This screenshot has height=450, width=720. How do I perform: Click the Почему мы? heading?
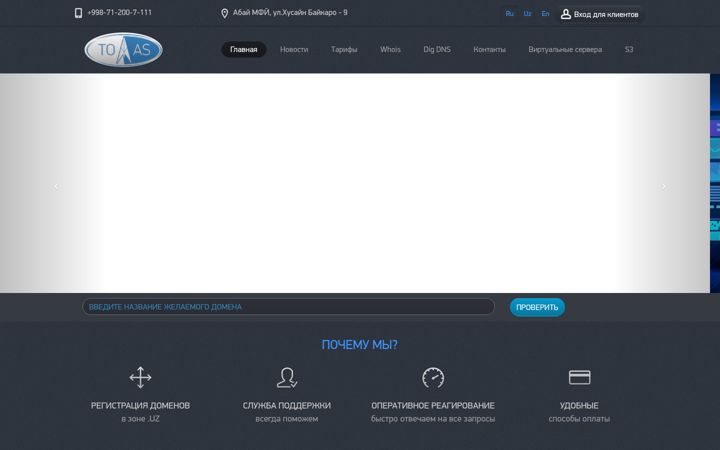pyautogui.click(x=360, y=344)
